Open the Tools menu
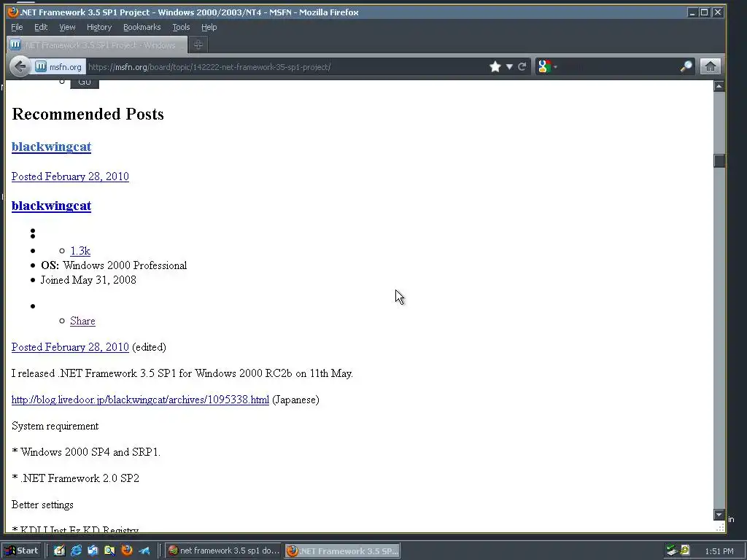Screen dimensions: 747x560 181,27
